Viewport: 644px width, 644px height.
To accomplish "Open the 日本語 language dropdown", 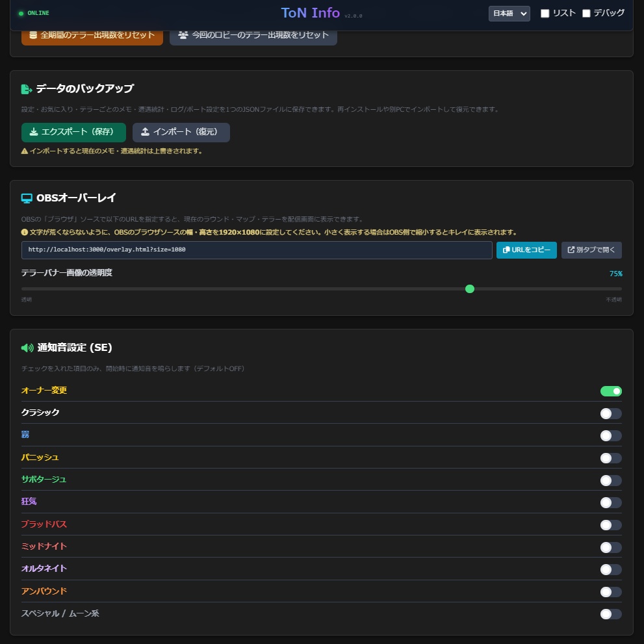I will pos(509,14).
